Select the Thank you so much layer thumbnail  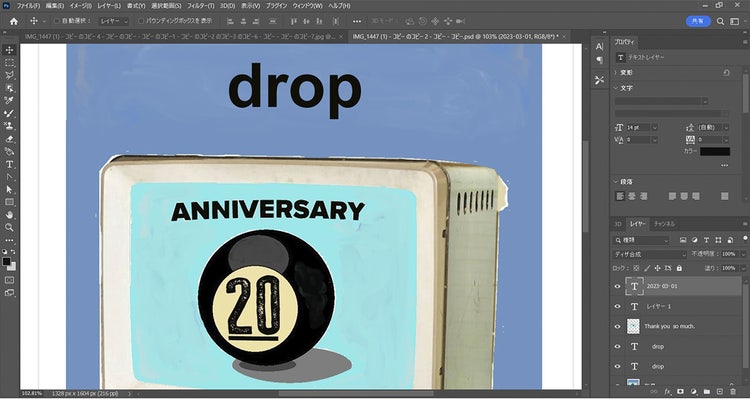pos(633,326)
